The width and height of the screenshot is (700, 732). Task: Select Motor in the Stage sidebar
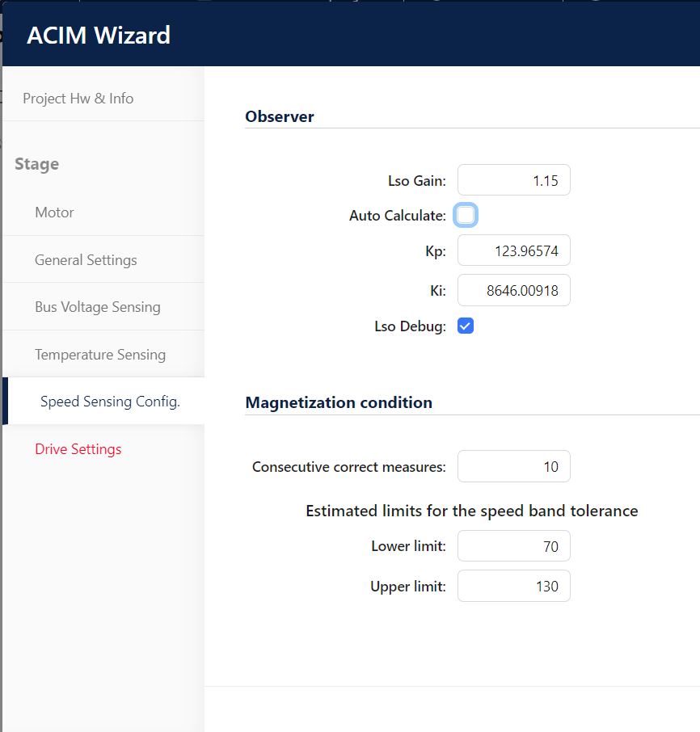55,212
